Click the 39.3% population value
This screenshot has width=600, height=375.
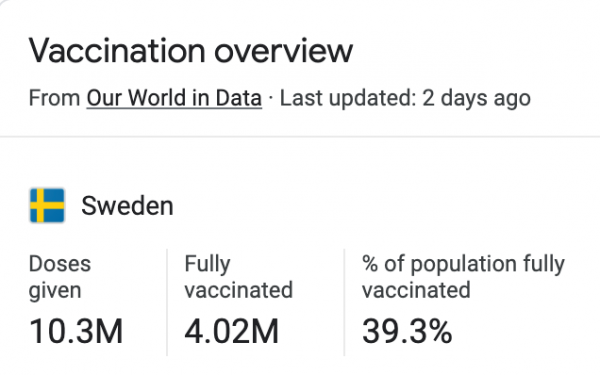tap(407, 331)
